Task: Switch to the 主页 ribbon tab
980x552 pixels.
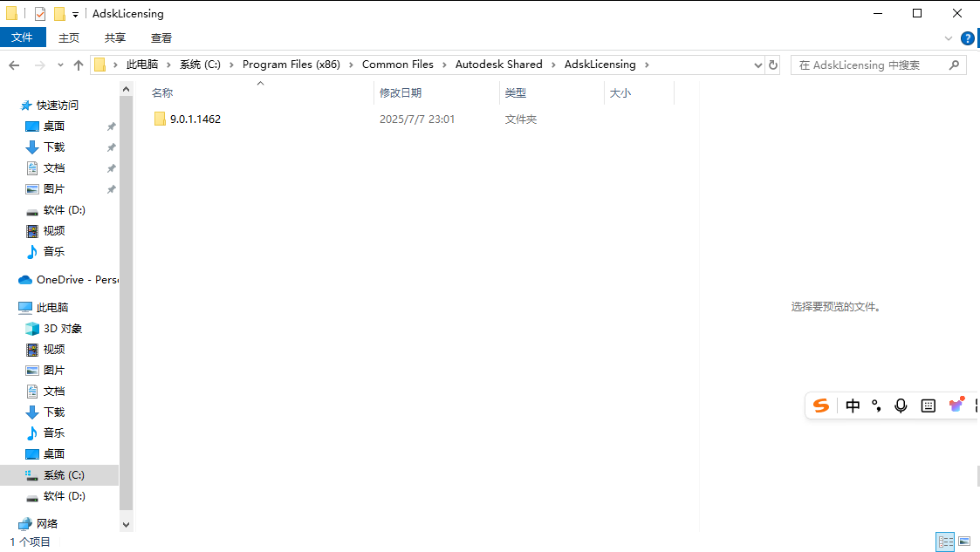Action: click(x=69, y=38)
